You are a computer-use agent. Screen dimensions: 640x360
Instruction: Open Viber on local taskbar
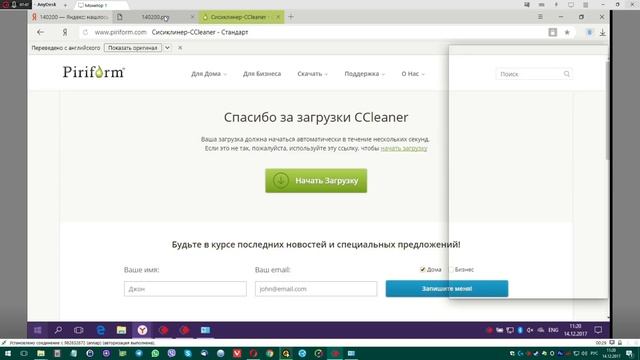pyautogui.click(x=171, y=353)
